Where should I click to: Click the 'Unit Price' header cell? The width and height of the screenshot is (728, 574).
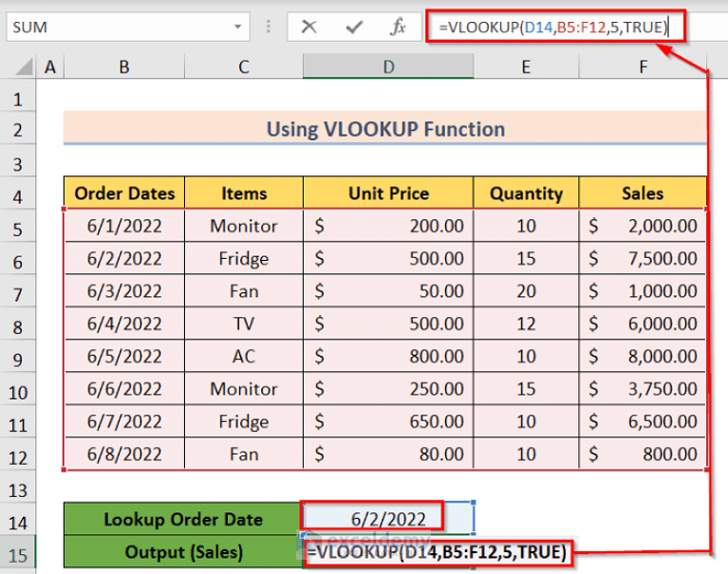[388, 193]
